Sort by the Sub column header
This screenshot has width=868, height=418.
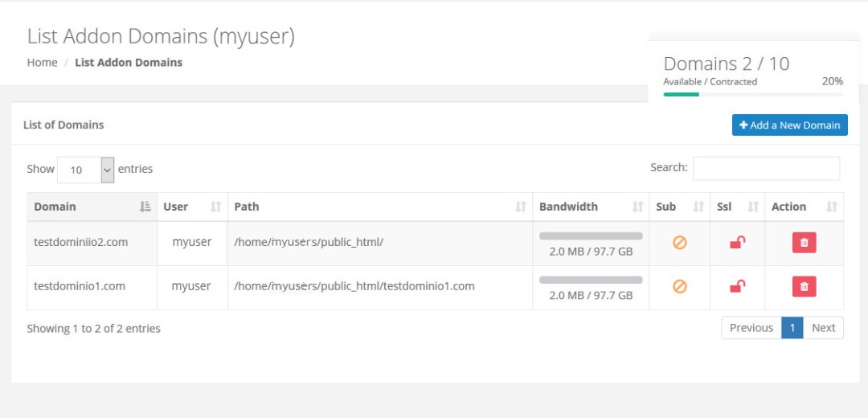point(680,207)
